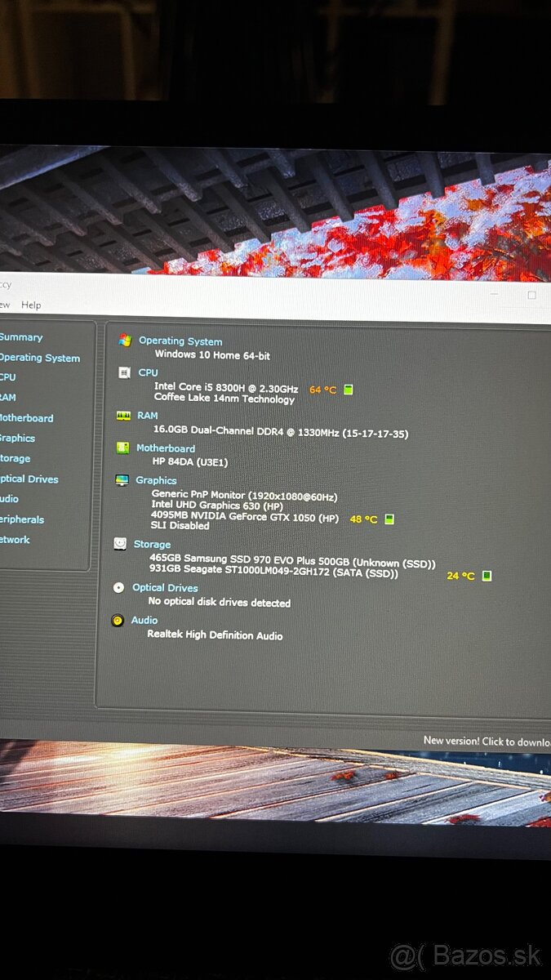Open the Motherboard section heading
Screen dimensions: 551x980
[166, 448]
